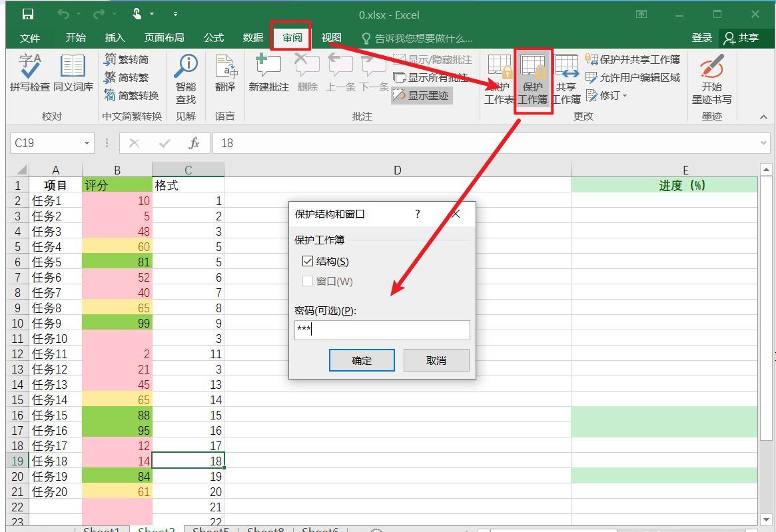Viewport: 776px width, 532px height.
Task: Open the Name Box dropdown arrow
Action: coord(87,143)
